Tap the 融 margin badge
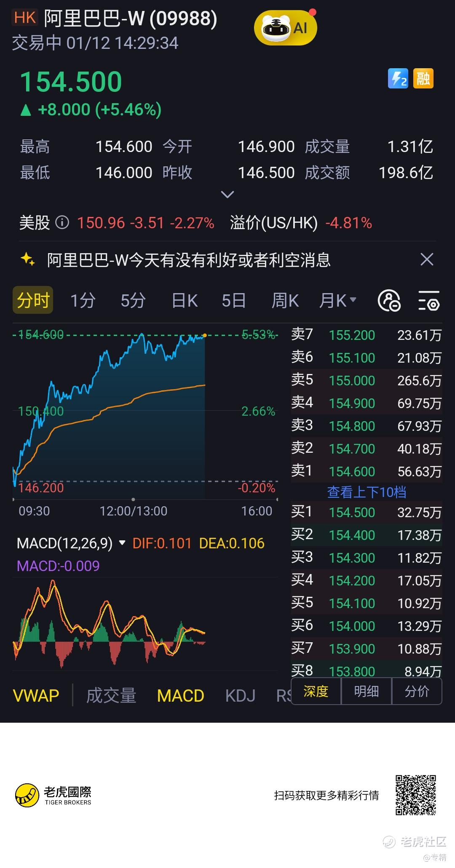Image resolution: width=455 pixels, height=868 pixels. click(423, 78)
